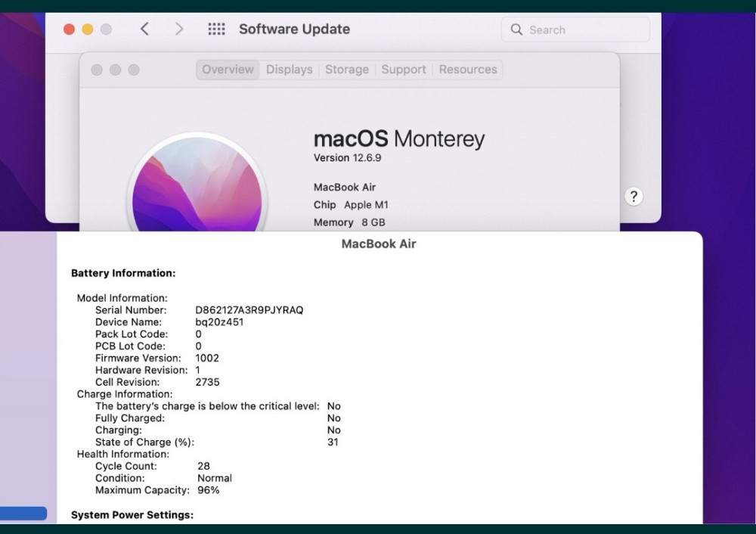Switch to the Resources tab
The height and width of the screenshot is (534, 756).
click(x=467, y=69)
